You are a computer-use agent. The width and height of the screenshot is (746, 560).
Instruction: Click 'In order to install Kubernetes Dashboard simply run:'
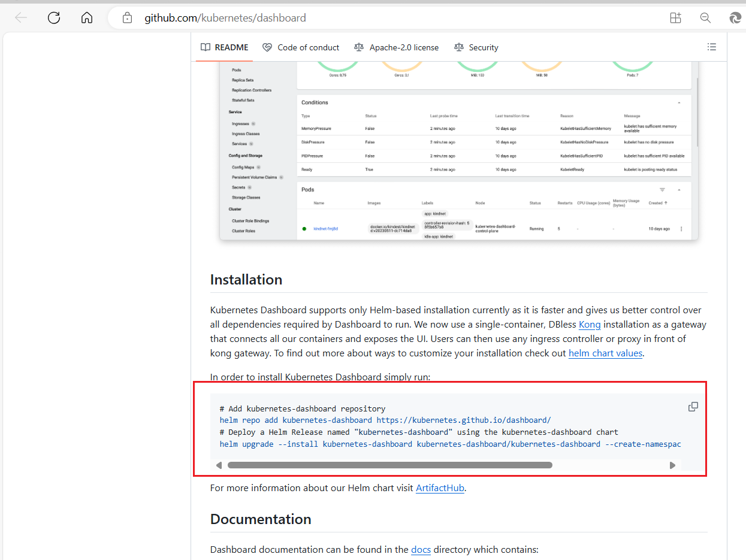coord(321,377)
